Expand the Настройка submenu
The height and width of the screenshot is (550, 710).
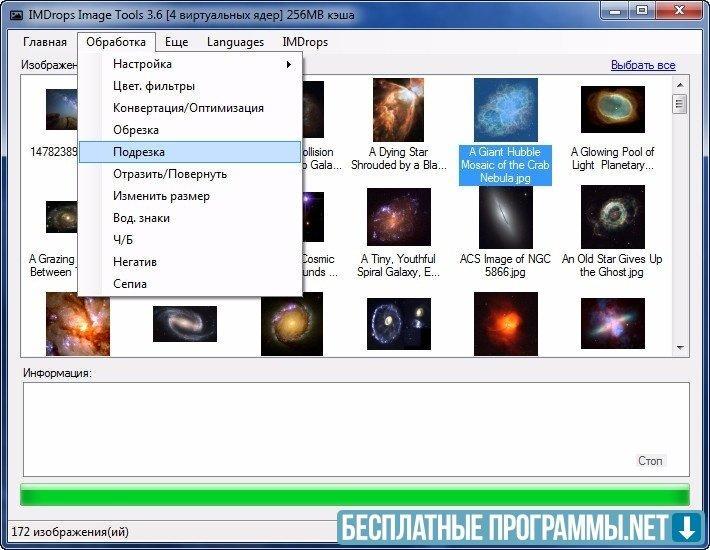coord(190,64)
